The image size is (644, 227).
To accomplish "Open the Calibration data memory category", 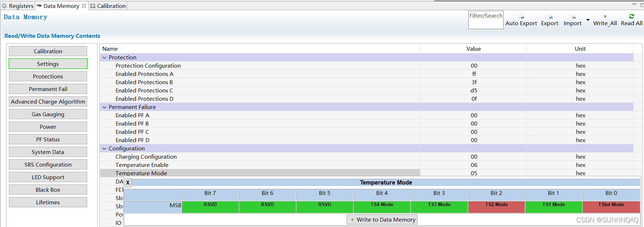I will (x=48, y=51).
